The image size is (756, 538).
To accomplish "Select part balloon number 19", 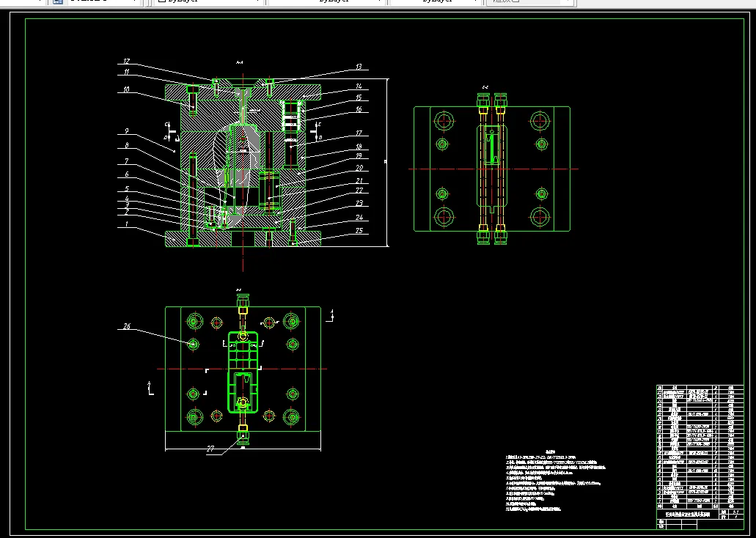I will tap(359, 156).
